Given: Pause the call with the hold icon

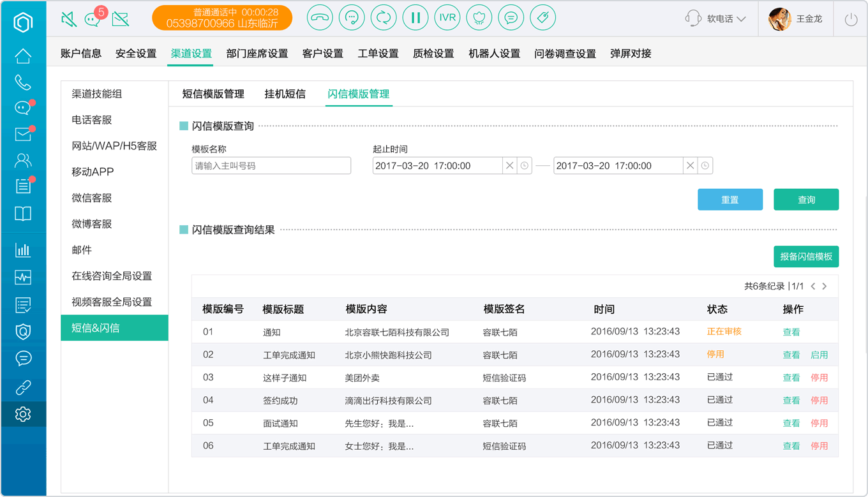Looking at the screenshot, I should (415, 18).
